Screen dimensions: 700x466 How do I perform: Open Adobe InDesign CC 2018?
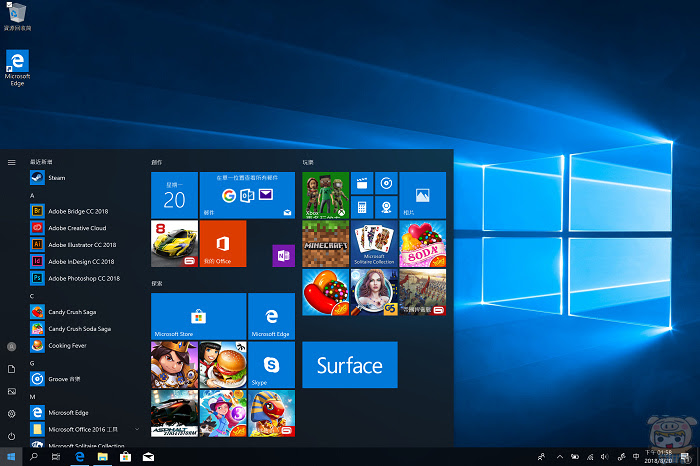click(85, 262)
